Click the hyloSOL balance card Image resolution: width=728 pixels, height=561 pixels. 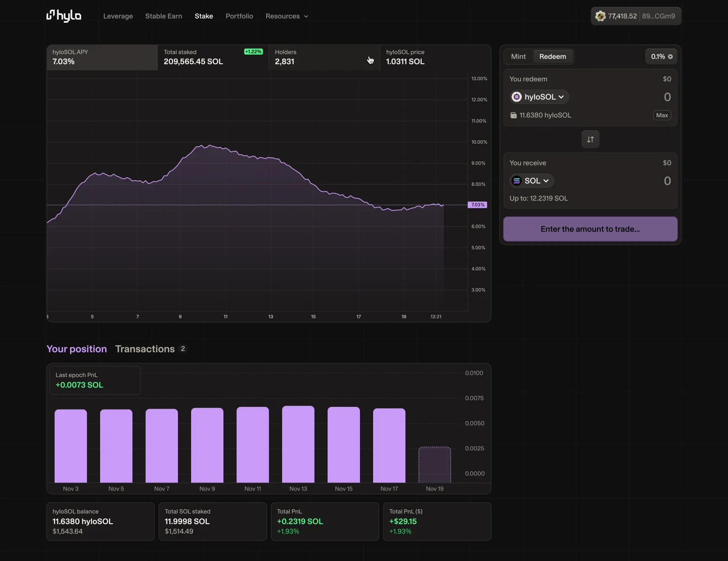[101, 521]
